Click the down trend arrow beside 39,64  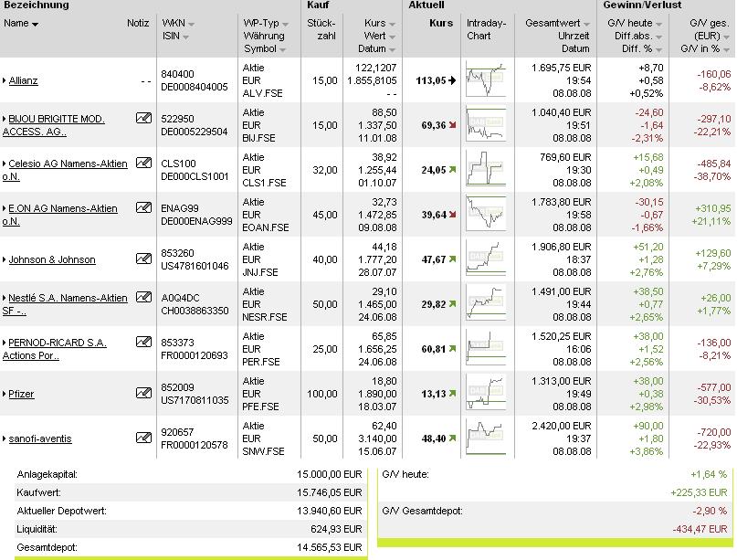coord(452,215)
